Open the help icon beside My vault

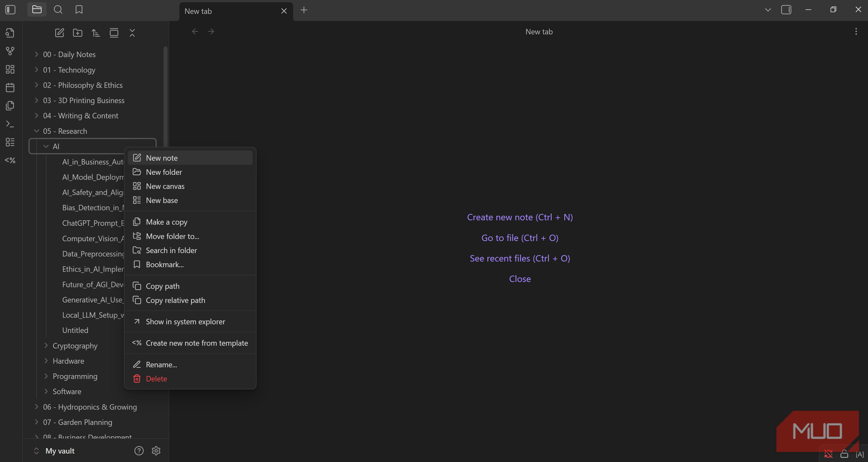click(139, 451)
